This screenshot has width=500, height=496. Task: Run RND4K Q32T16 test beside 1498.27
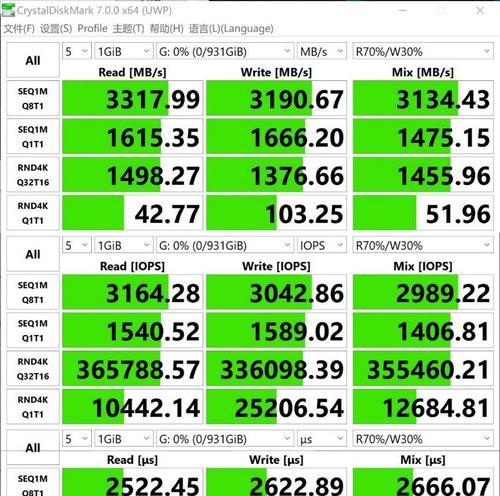33,175
